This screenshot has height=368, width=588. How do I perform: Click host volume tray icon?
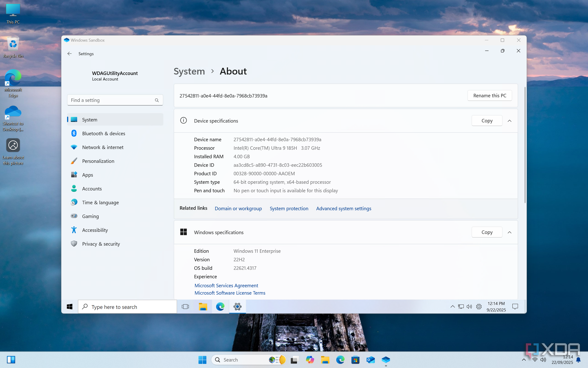[543, 360]
